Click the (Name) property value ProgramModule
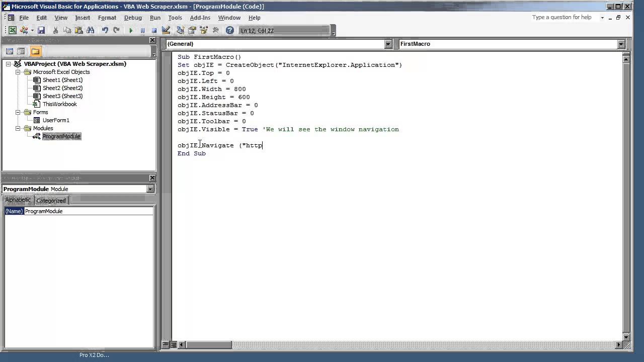Viewport: 644px width, 362px height. click(x=89, y=211)
